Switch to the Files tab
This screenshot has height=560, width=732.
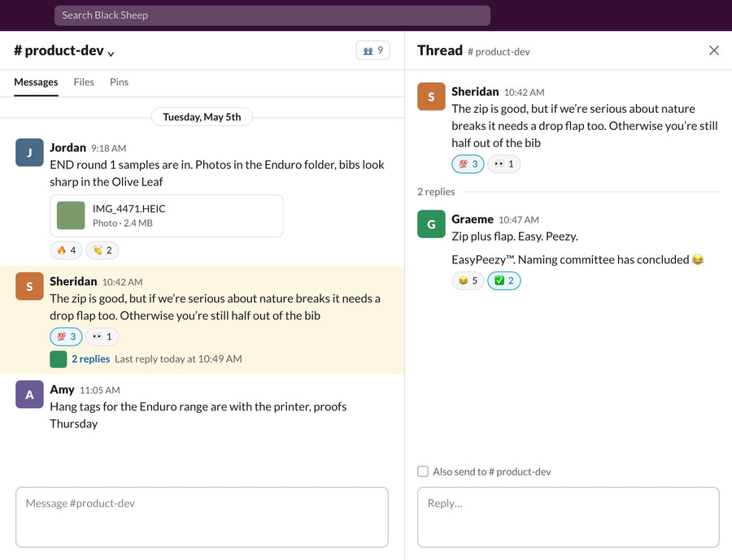[84, 82]
